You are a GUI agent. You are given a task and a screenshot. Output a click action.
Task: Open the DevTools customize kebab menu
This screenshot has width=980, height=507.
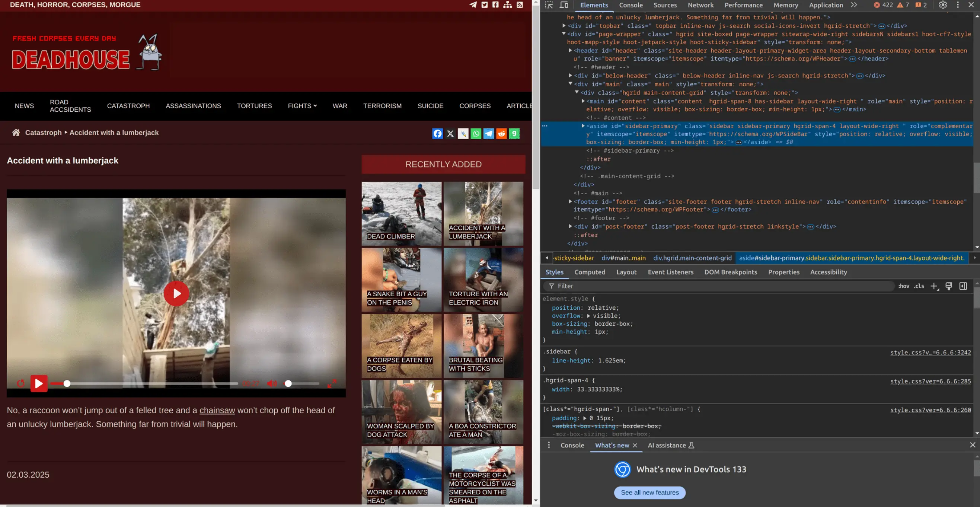coord(958,5)
